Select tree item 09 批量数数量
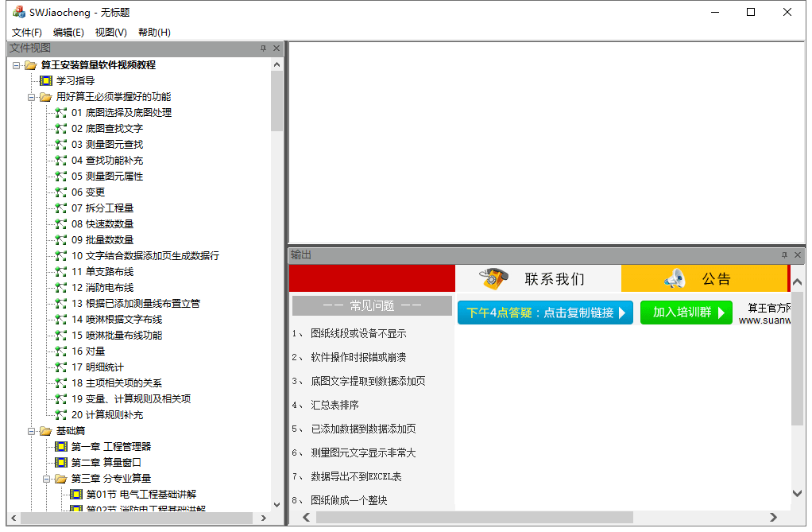This screenshot has width=812, height=532. click(102, 239)
